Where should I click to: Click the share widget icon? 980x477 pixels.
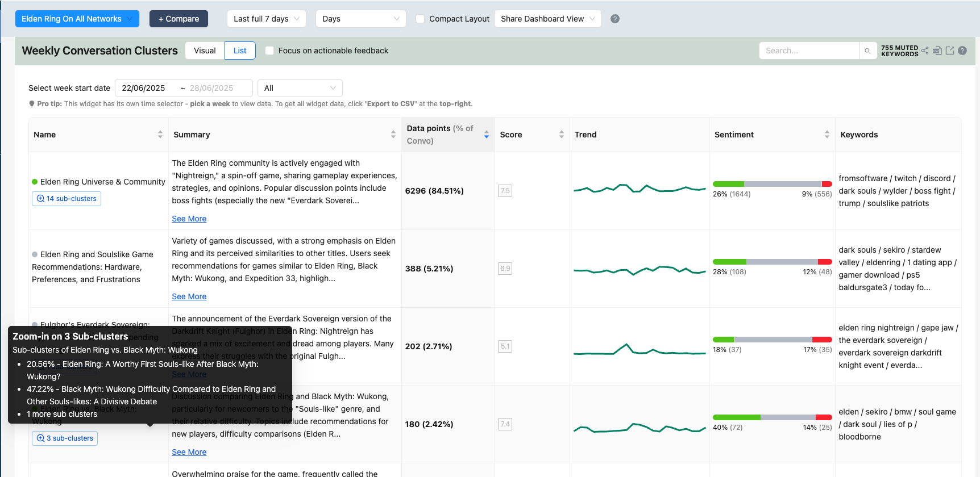point(925,51)
